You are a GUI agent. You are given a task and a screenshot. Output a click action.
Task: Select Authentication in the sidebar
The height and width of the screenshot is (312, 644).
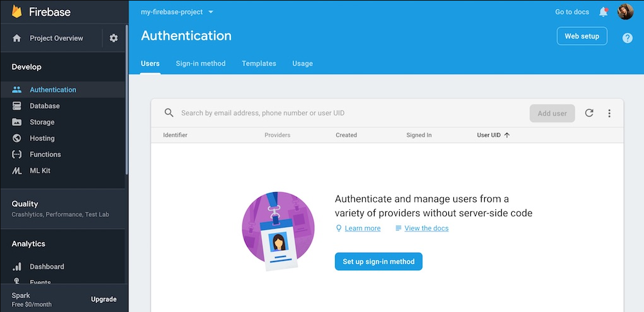[62, 90]
